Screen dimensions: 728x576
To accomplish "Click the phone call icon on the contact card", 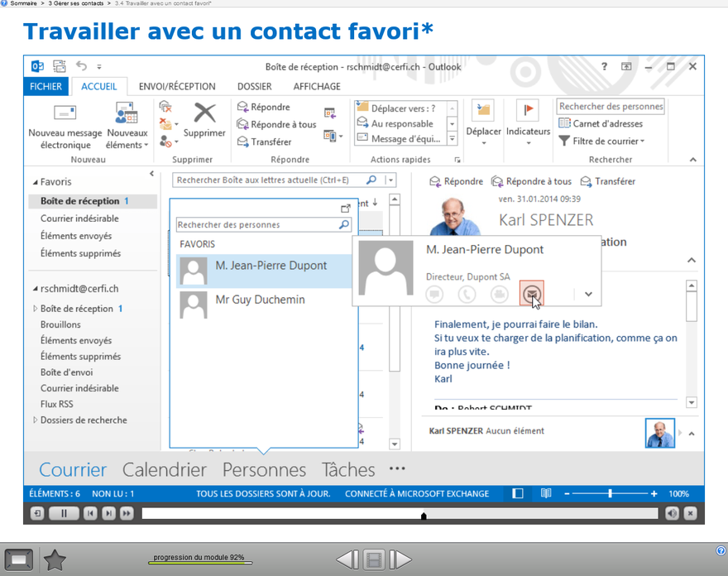I will point(467,294).
